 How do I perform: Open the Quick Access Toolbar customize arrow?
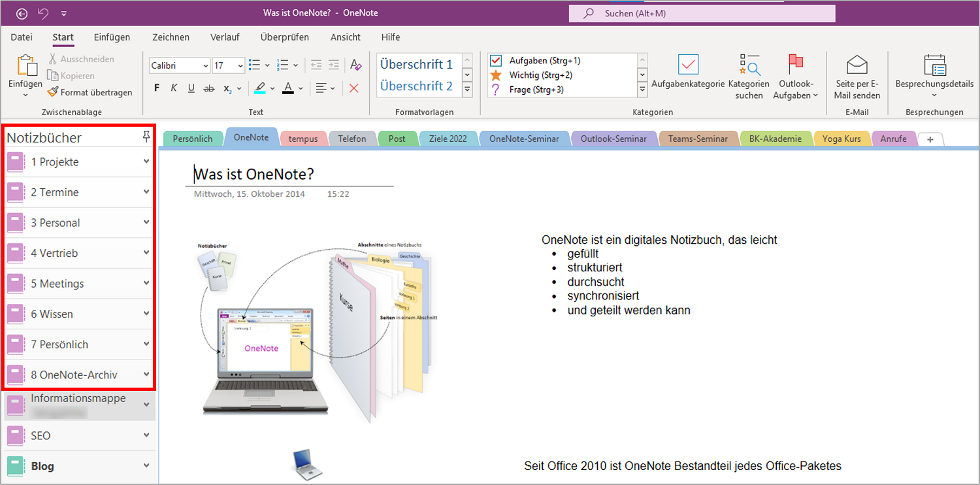(63, 13)
